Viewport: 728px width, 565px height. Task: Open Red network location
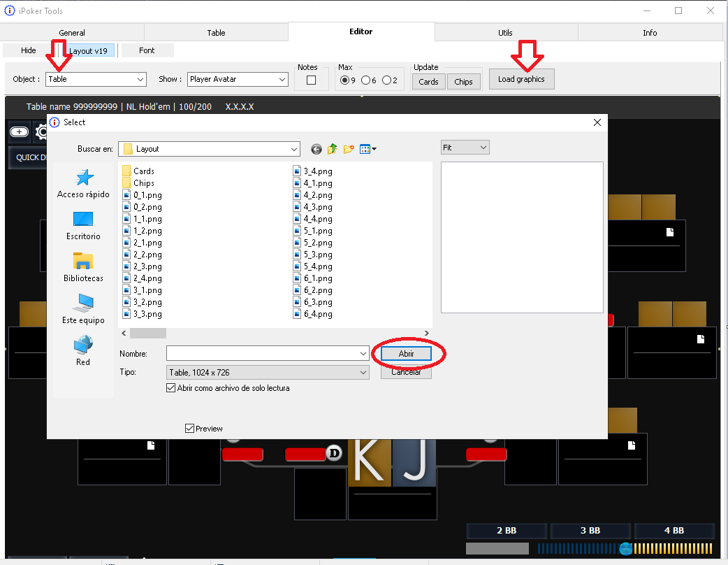(x=84, y=351)
